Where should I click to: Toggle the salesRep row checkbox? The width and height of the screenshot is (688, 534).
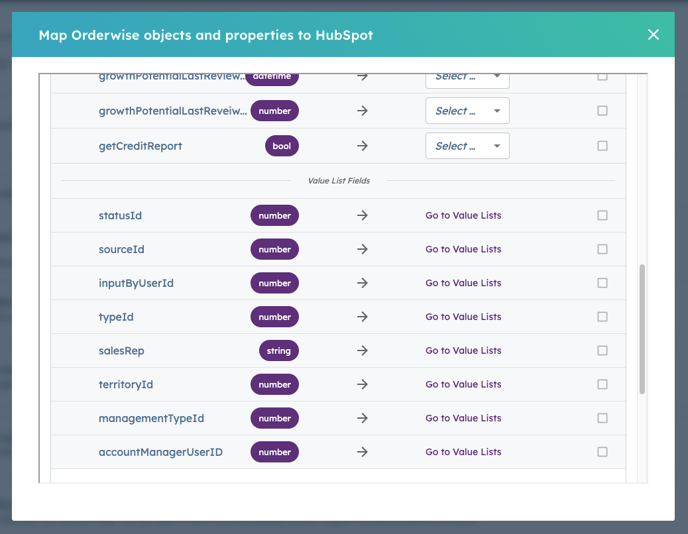click(x=602, y=351)
